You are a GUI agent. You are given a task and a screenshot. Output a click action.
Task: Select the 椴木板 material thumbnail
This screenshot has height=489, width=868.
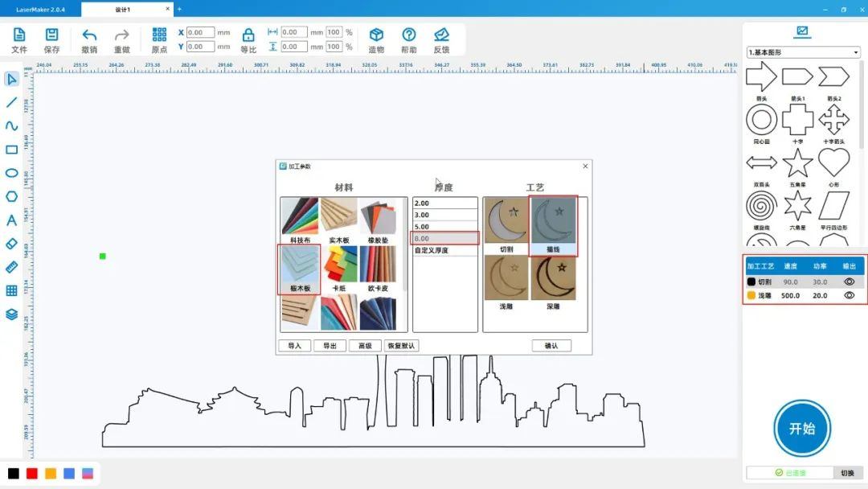tap(300, 269)
